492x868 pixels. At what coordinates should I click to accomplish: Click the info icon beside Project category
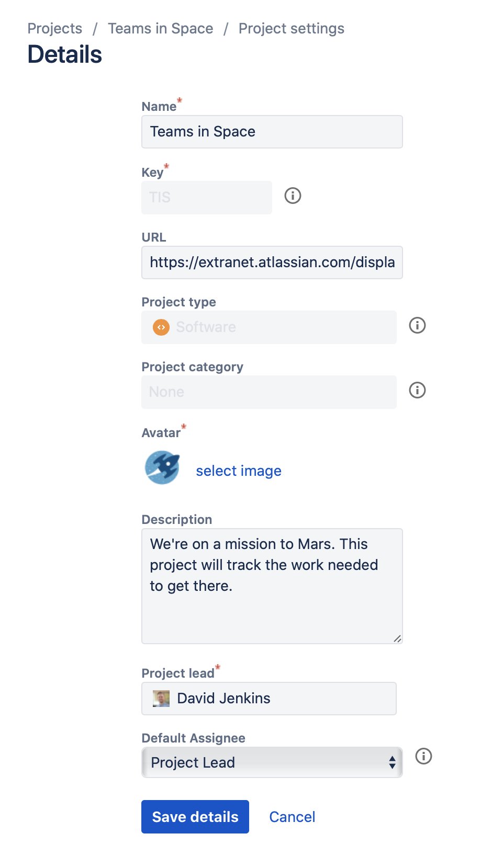tap(417, 391)
